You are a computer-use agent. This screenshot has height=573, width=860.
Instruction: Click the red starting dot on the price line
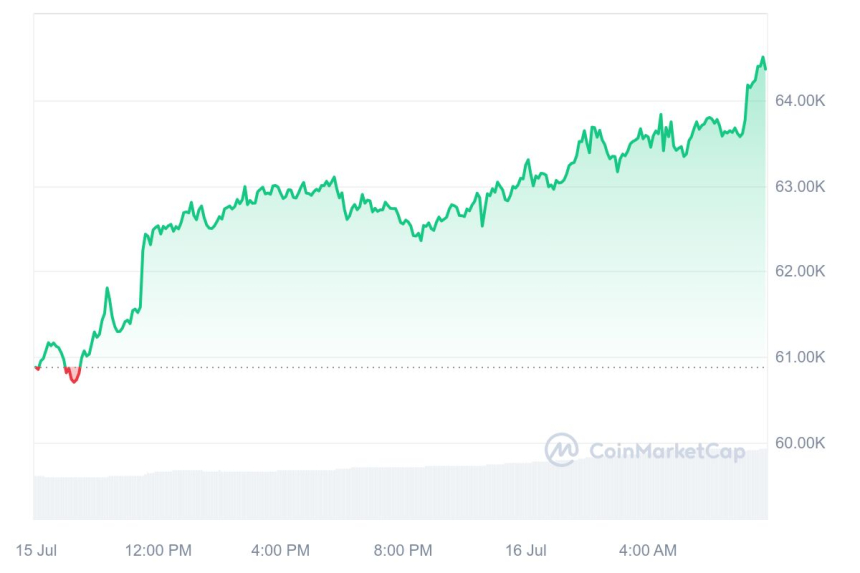click(37, 368)
